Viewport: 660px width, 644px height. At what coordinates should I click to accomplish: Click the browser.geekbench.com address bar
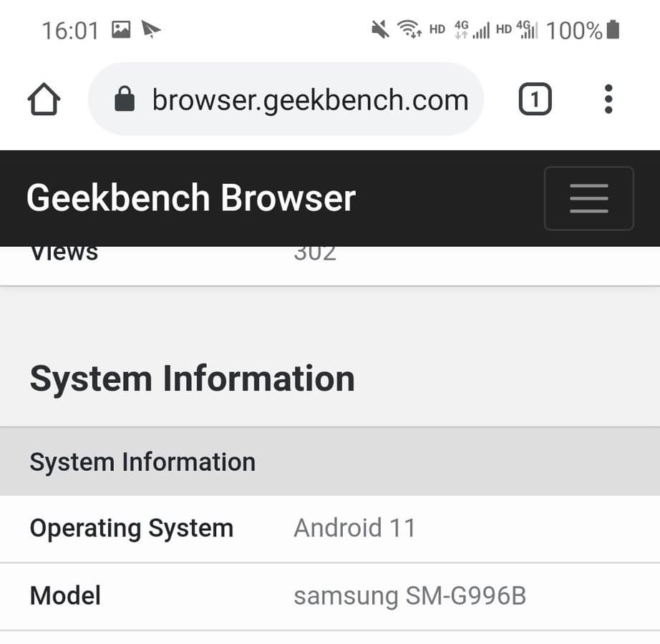(309, 99)
